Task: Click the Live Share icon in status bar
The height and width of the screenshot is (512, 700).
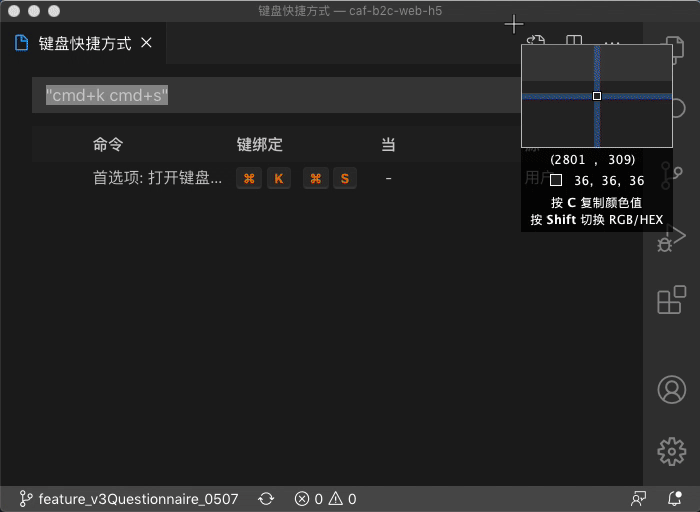Action: click(638, 498)
